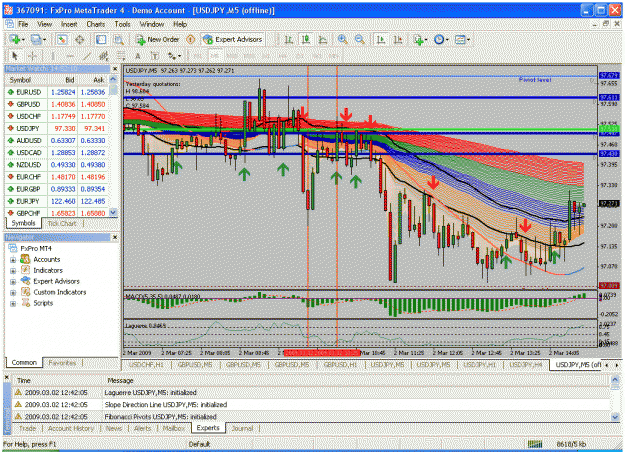Open the Charts menu
The height and width of the screenshot is (452, 625).
tap(96, 24)
